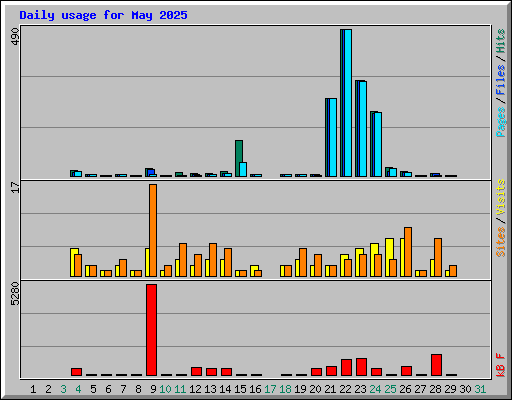This screenshot has height=400, width=512.
Task: Click day 12 on the x-axis
Action: [195, 389]
